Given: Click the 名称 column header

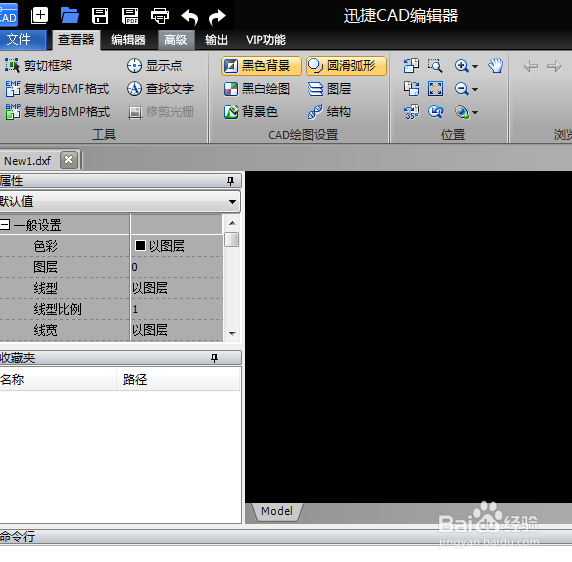Looking at the screenshot, I should point(58,379).
